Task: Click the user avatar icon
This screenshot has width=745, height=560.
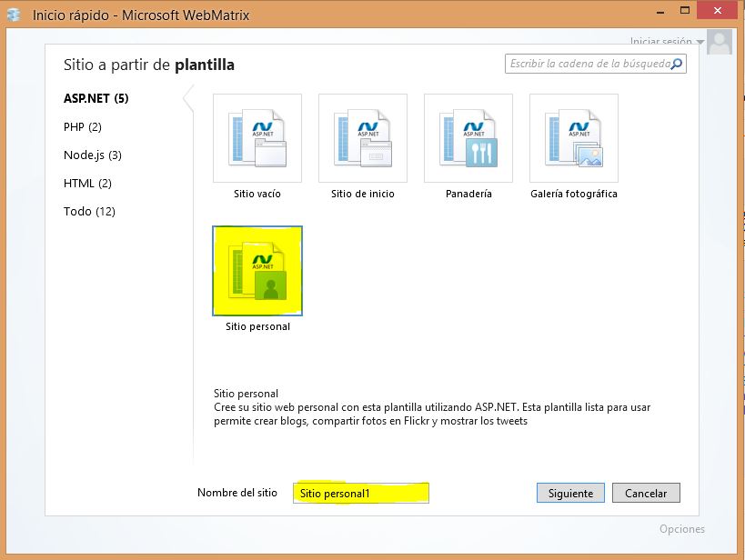Action: (x=720, y=42)
